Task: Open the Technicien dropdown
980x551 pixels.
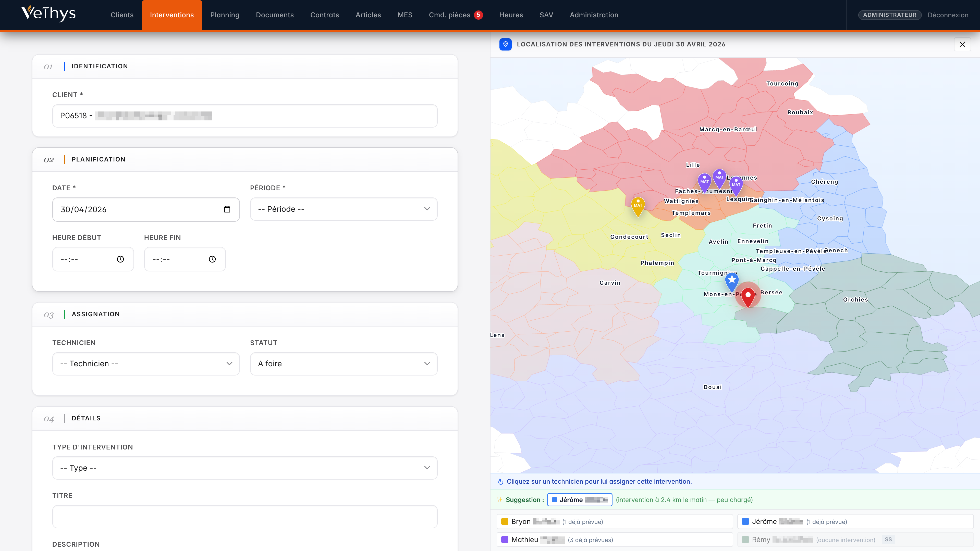Action: [x=146, y=364]
